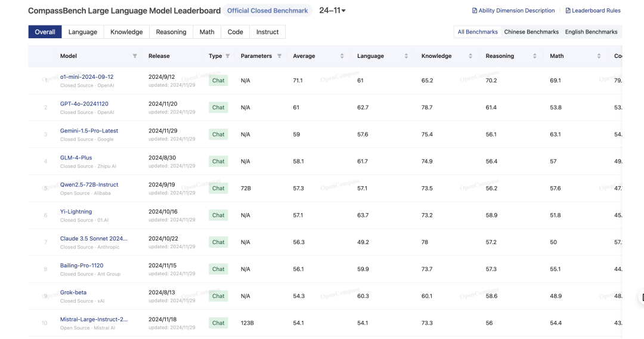Sort by Language score column
This screenshot has height=339, width=644.
pos(406,56)
